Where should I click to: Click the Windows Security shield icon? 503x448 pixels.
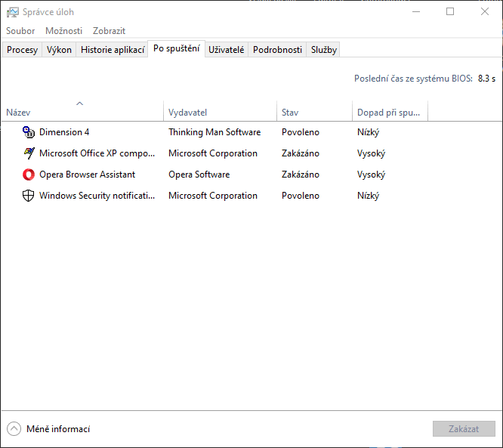click(x=29, y=196)
